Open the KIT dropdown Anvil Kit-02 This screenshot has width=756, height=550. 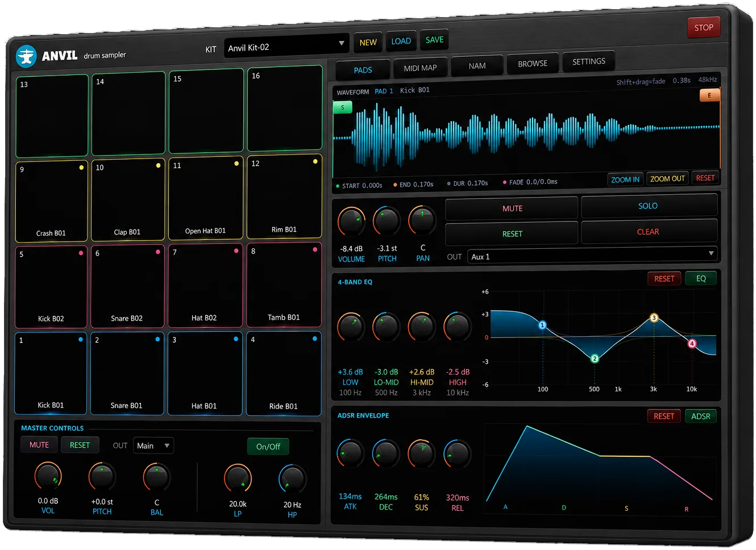click(286, 46)
